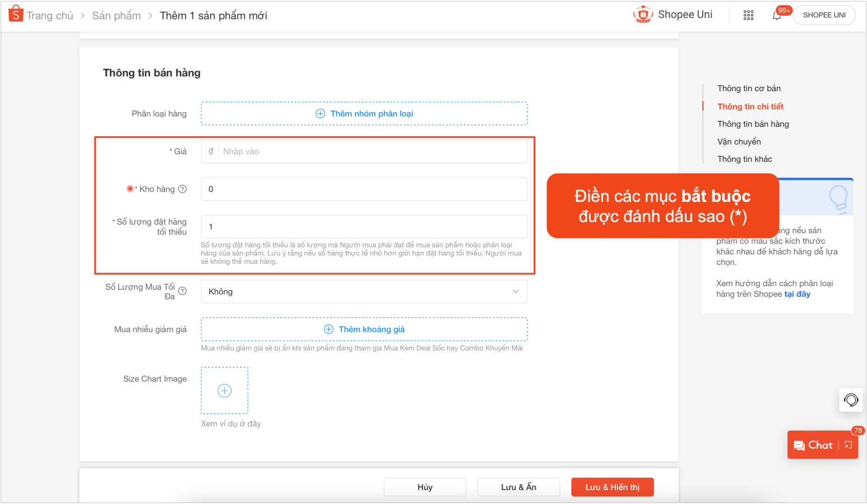Select Thông tin khác in sidebar
This screenshot has height=504, width=867.
744,159
